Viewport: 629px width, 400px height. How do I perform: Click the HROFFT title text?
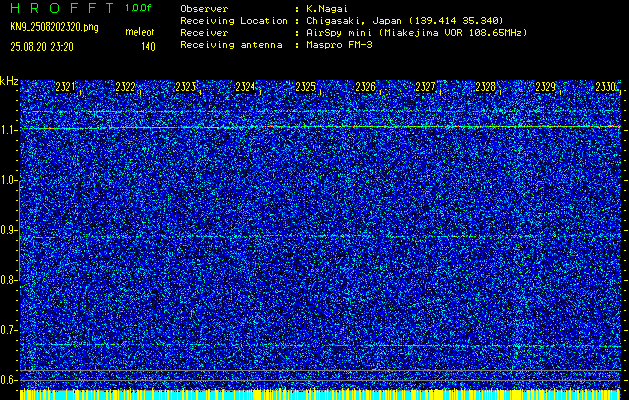click(x=62, y=8)
